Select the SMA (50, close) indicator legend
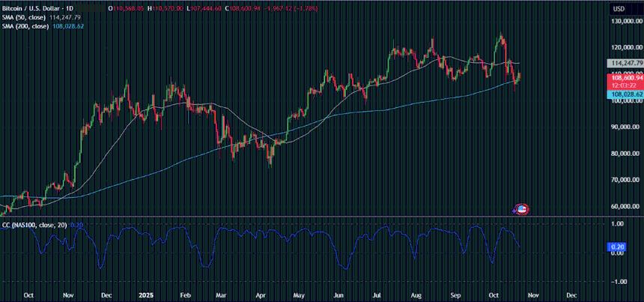This screenshot has height=302, width=644. pos(25,17)
